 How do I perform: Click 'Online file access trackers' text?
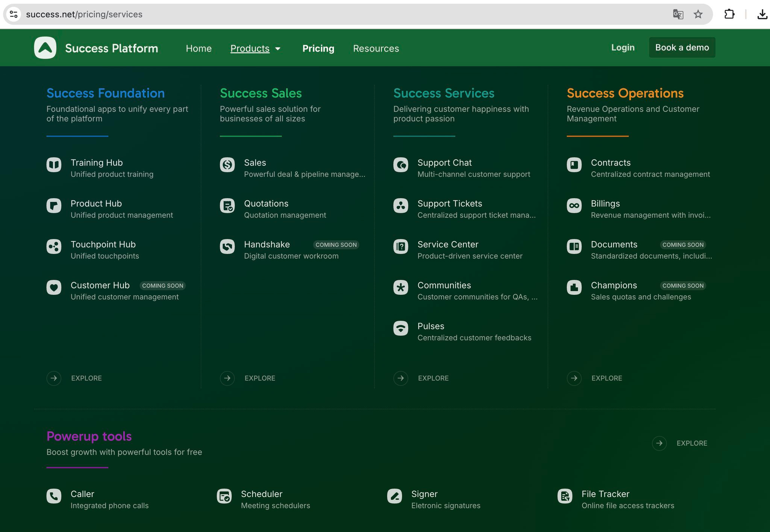[628, 505]
